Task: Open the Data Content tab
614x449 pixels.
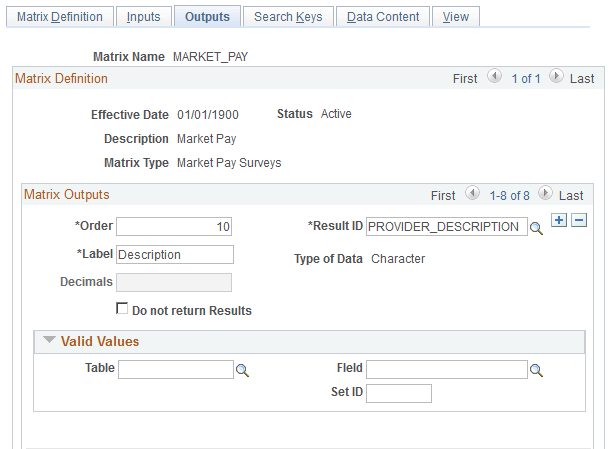Action: (x=383, y=17)
